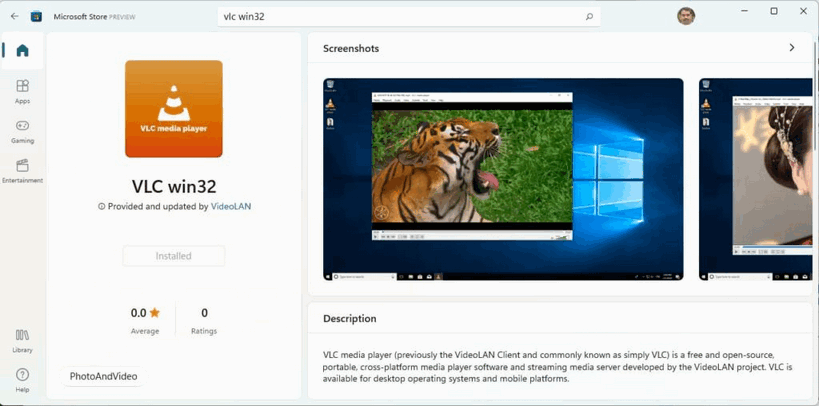This screenshot has width=819, height=406.
Task: Click the Microsoft Store logo icon
Action: click(36, 16)
